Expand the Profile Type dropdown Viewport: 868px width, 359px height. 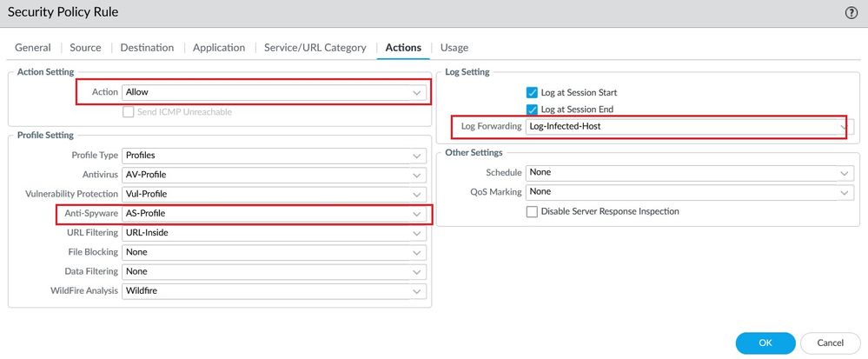pos(275,155)
